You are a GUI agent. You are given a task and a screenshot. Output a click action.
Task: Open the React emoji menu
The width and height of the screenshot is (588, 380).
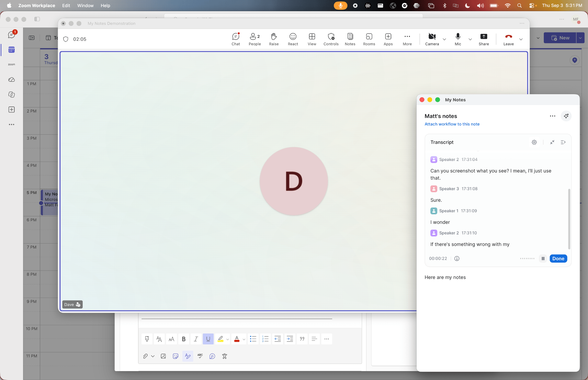coord(293,39)
